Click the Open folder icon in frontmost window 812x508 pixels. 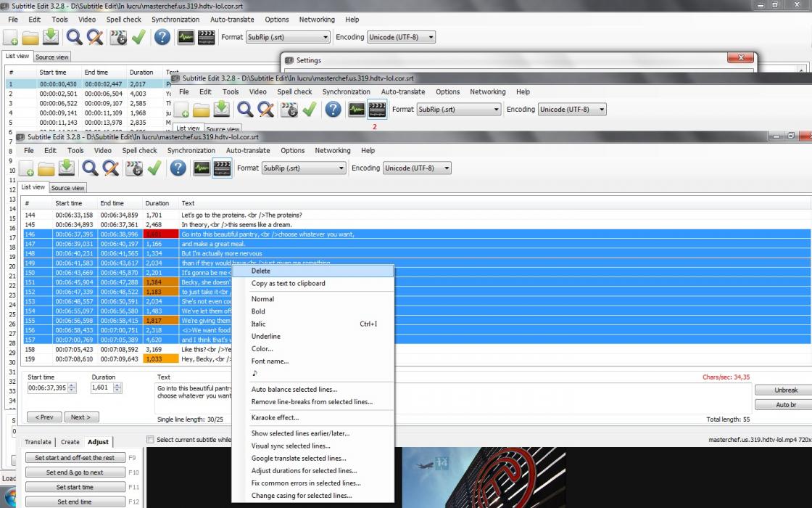click(x=46, y=168)
